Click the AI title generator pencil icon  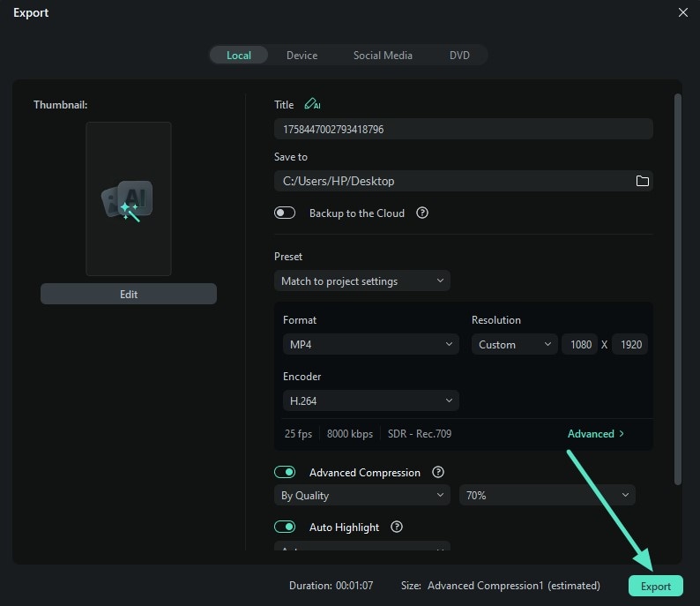312,104
